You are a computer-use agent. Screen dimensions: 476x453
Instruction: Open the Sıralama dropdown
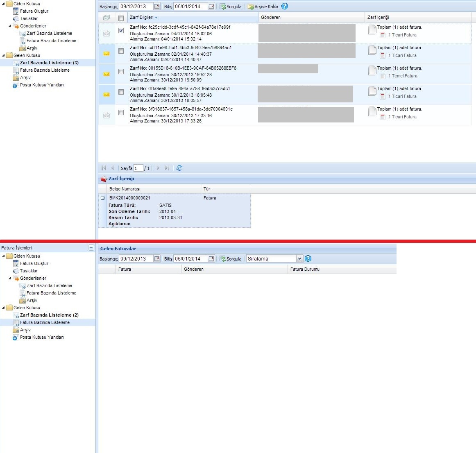(x=299, y=258)
